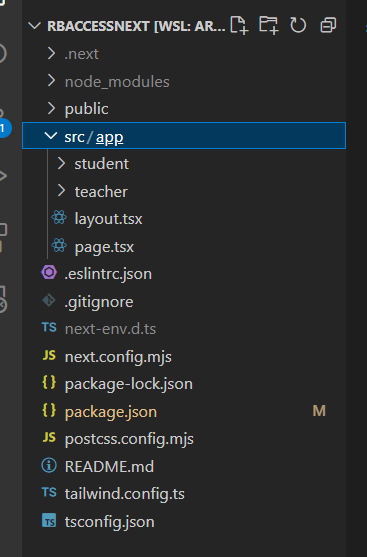Click the New Folder icon
This screenshot has height=557, width=367.
tap(268, 25)
